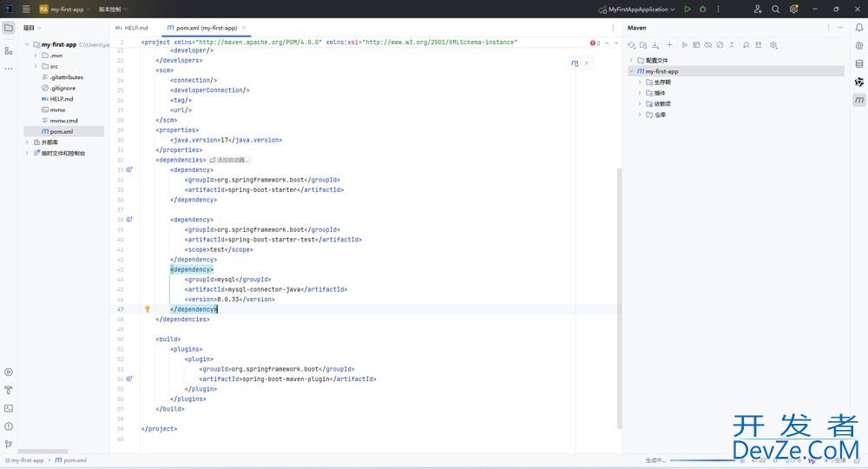Viewport: 868px width, 469px height.
Task: Toggle Maven offline mode
Action: coord(708,45)
